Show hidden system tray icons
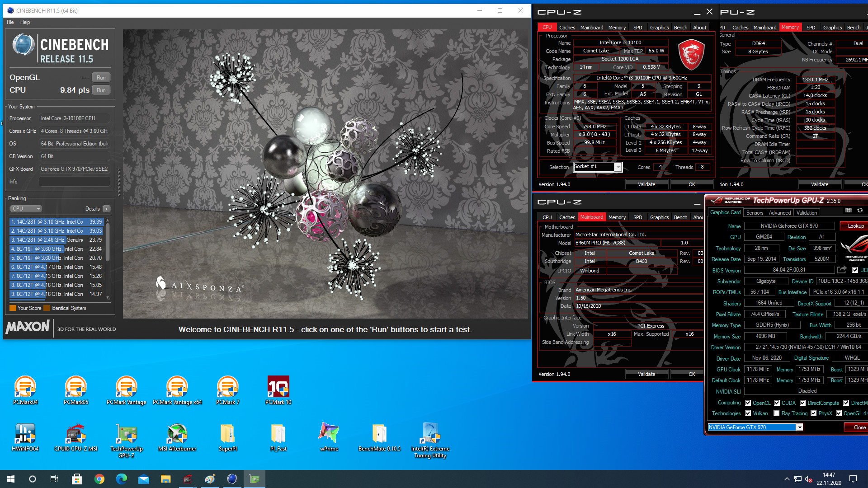Image resolution: width=868 pixels, height=488 pixels. [787, 479]
